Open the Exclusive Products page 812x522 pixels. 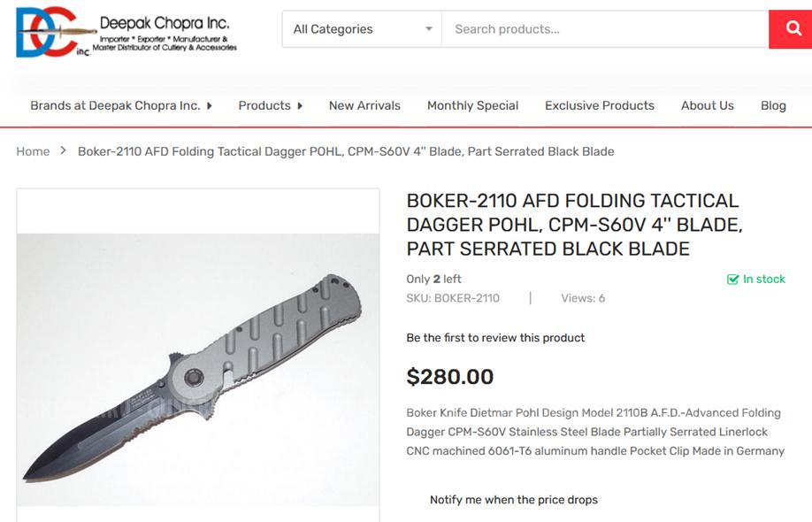(x=599, y=105)
